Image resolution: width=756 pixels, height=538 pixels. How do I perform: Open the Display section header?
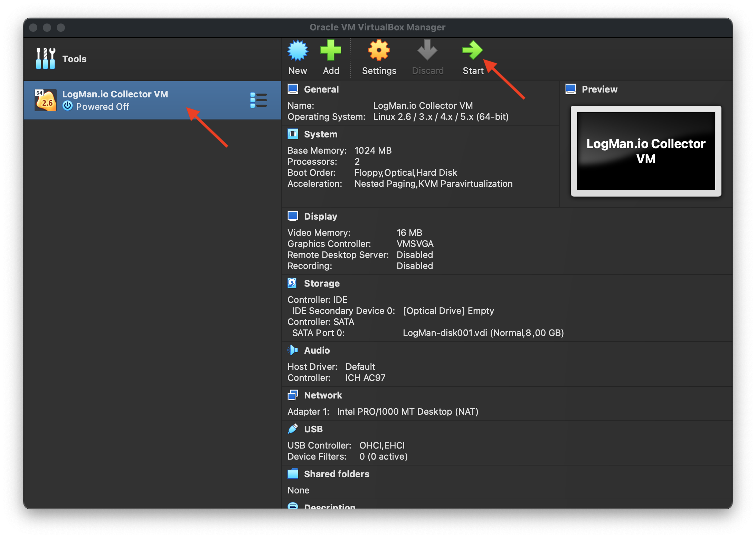[320, 217]
